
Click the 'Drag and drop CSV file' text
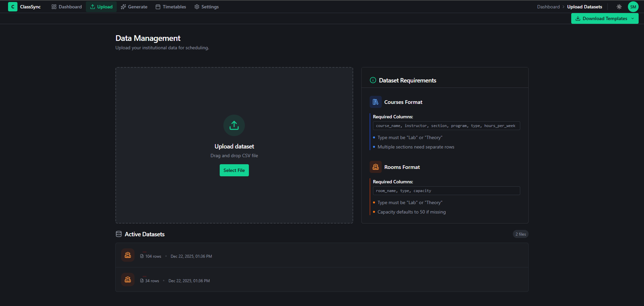tap(234, 156)
